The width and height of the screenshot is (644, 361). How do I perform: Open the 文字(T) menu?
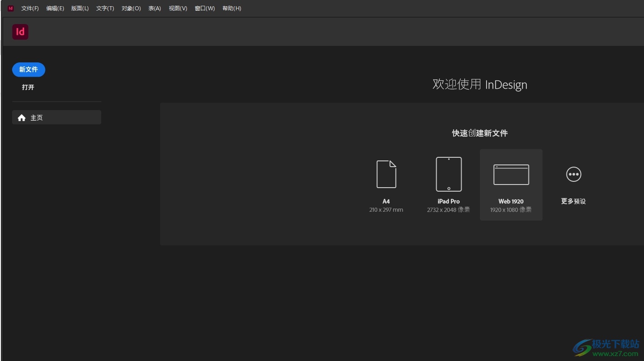coord(105,8)
